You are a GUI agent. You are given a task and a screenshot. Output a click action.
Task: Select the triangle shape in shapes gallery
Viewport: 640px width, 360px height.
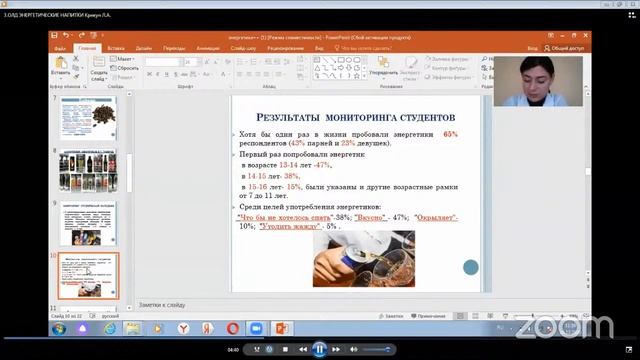317,68
